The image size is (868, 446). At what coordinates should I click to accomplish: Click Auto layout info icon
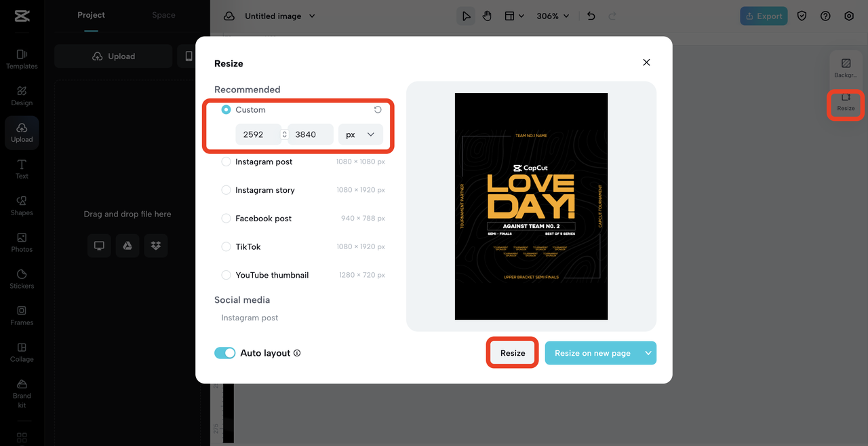point(297,353)
